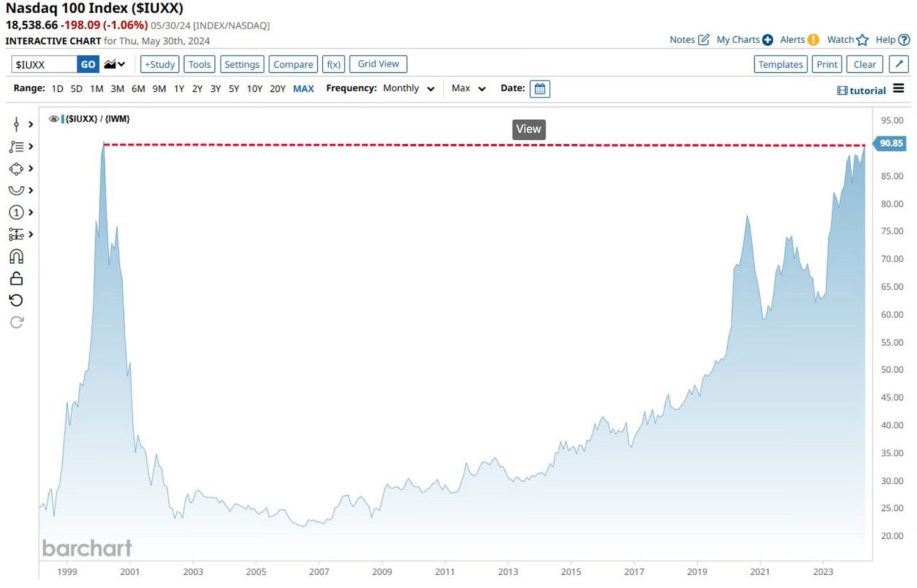Select the MAX range
This screenshot has width=917, height=588.
(x=304, y=89)
